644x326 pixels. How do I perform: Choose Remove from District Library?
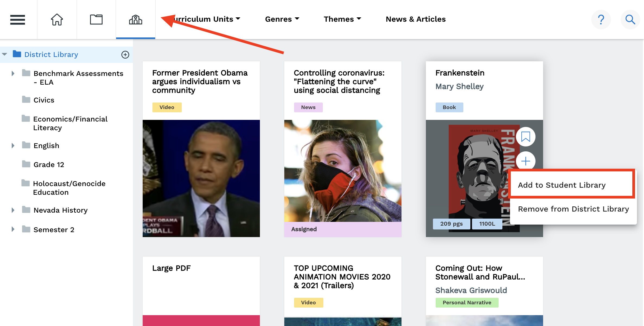573,209
